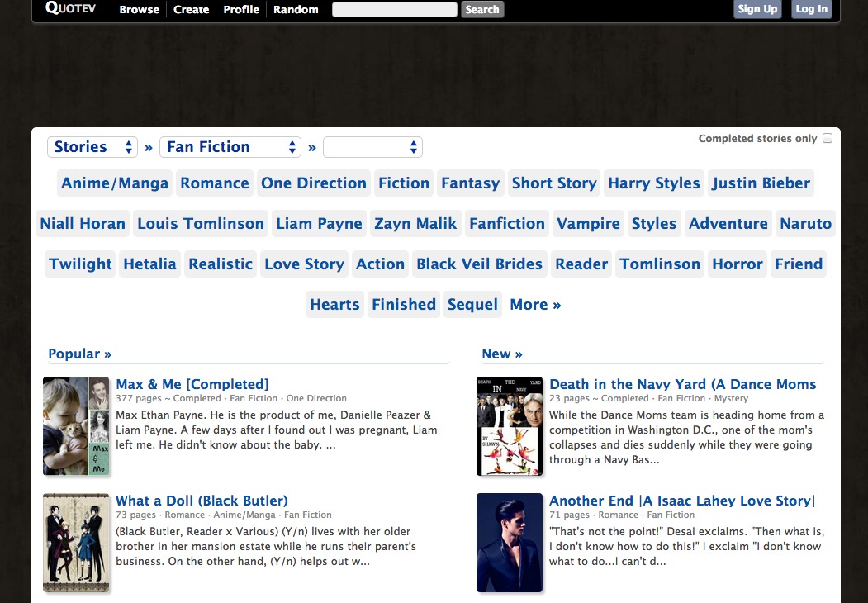
Task: Click '71 pages · Romance · Fan Fiction' line
Action: pos(622,515)
